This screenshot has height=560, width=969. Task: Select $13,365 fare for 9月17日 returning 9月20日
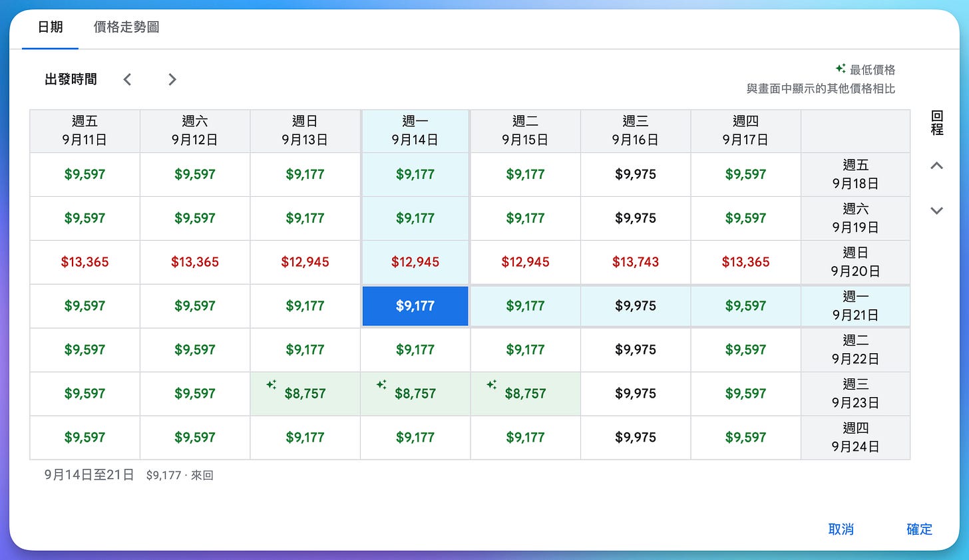click(x=746, y=262)
